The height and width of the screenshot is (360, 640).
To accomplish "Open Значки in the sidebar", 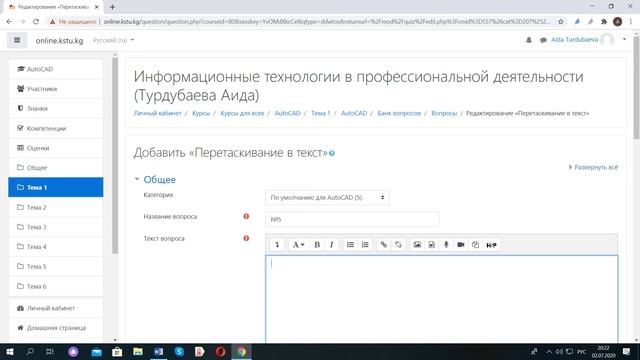I will pyautogui.click(x=56, y=108).
